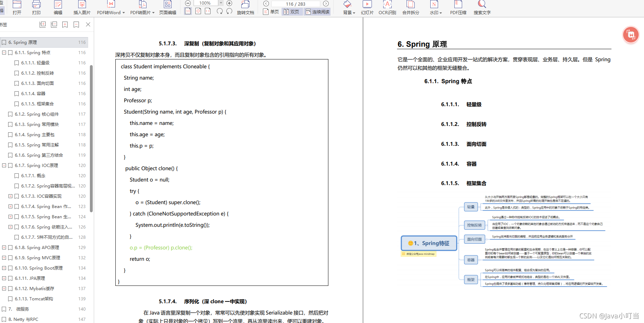Select bookmark 6. Spring 原理

tap(44, 42)
